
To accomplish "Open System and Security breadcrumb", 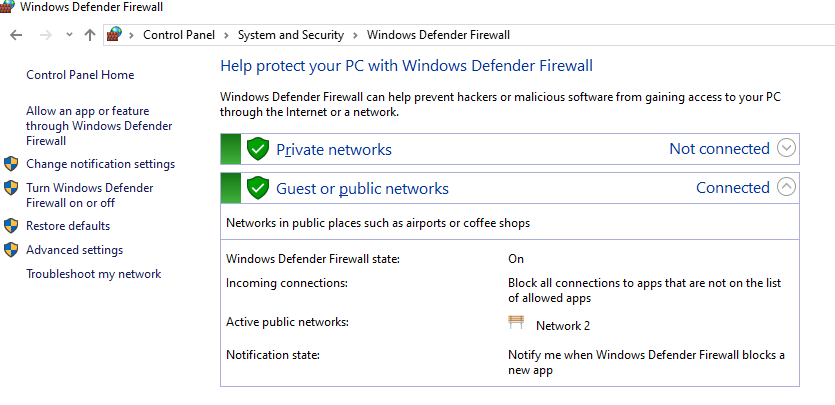I will (291, 35).
